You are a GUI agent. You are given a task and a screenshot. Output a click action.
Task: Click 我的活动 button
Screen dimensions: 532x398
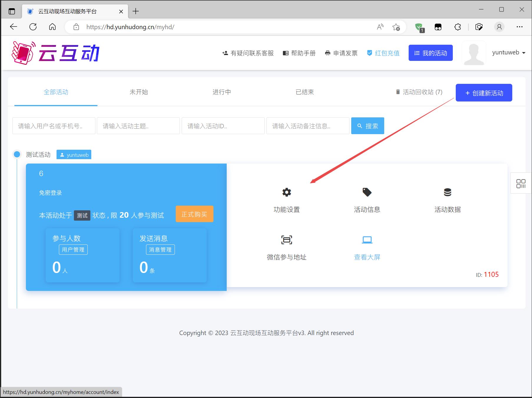coord(430,53)
